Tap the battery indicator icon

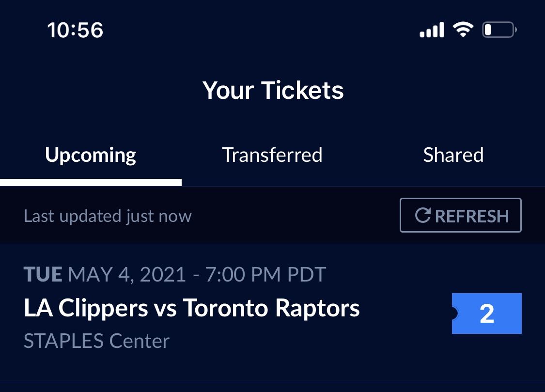click(x=499, y=31)
